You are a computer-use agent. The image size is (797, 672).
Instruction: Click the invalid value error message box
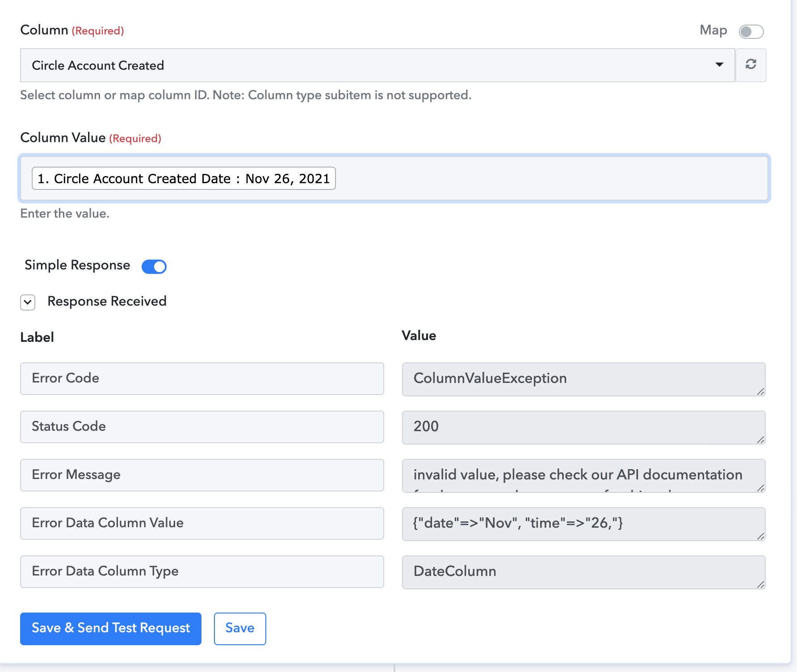583,475
